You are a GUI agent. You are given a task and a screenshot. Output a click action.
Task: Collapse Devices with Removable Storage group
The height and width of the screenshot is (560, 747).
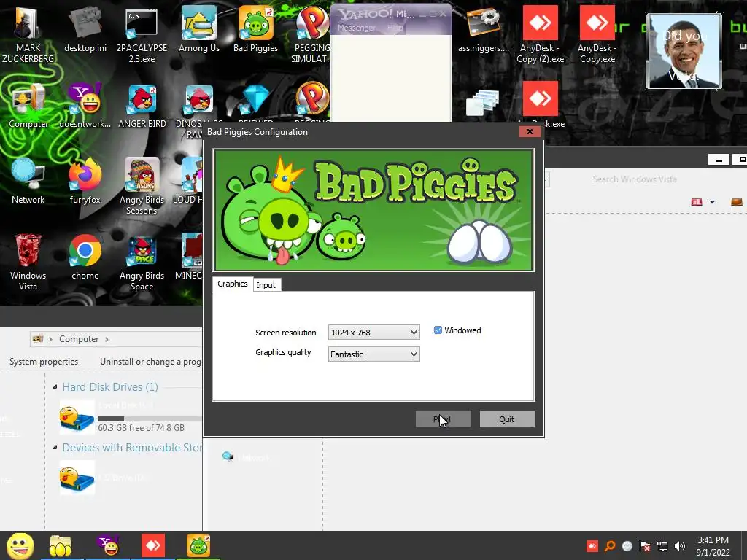coord(55,448)
